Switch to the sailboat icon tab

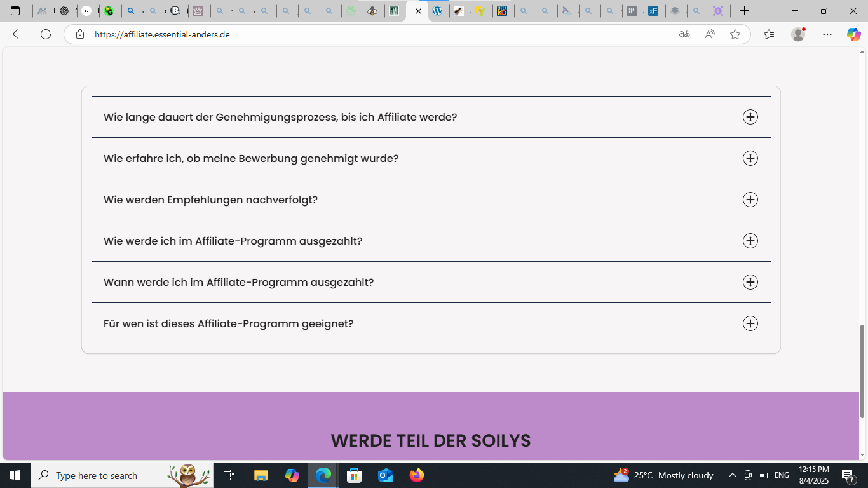click(x=567, y=11)
